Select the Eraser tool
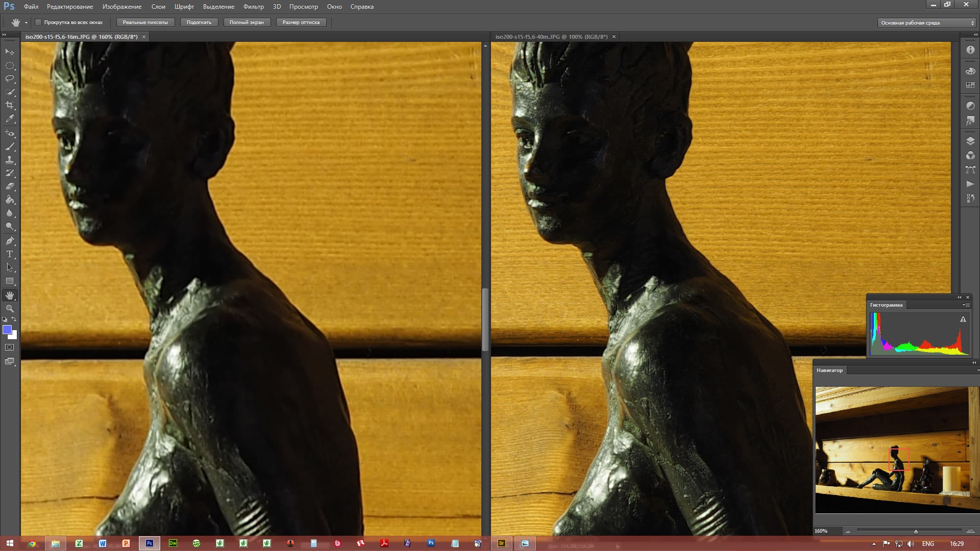This screenshot has width=980, height=551. pos(10,186)
